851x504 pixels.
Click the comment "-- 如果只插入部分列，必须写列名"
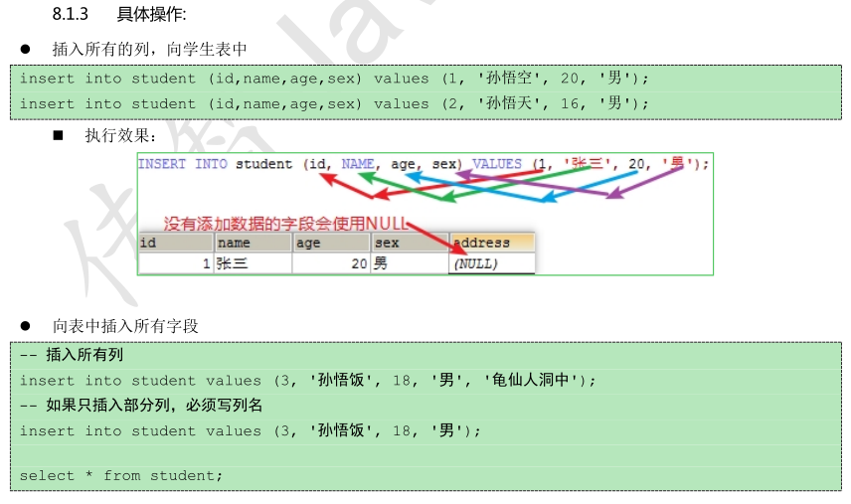(x=141, y=406)
